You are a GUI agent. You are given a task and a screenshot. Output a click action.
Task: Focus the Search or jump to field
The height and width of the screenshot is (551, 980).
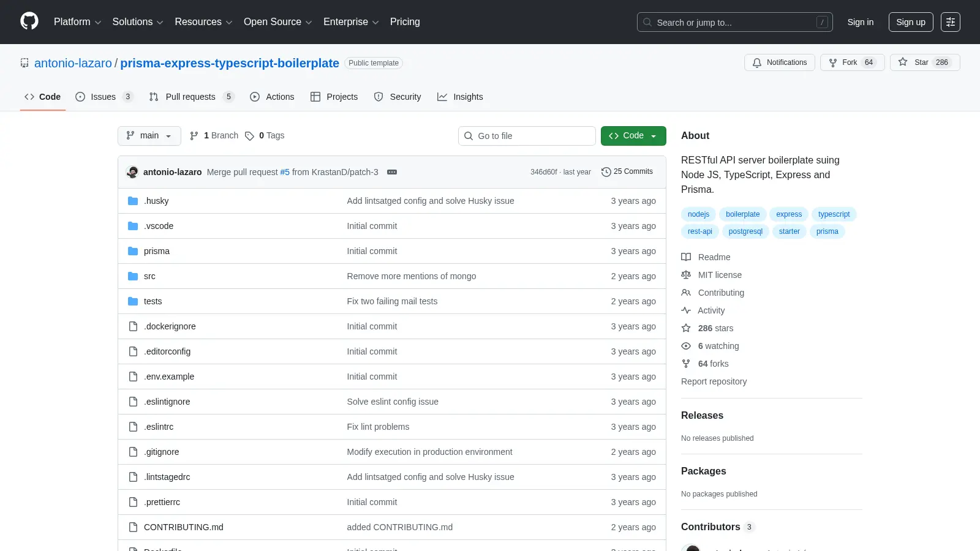[734, 22]
